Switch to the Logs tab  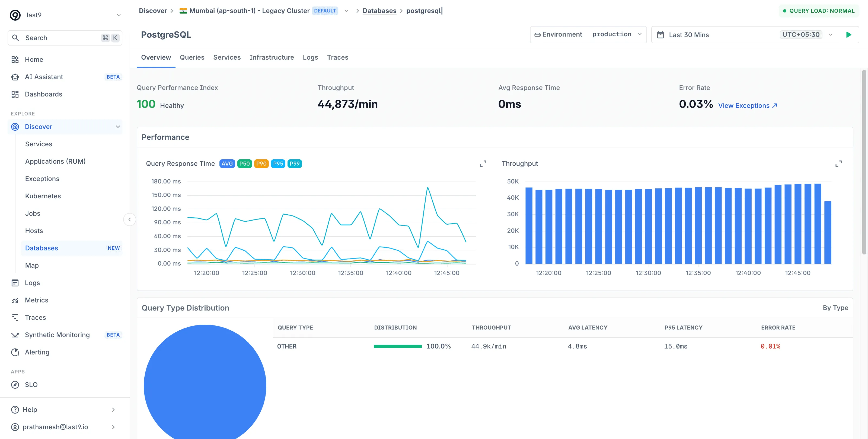click(310, 57)
